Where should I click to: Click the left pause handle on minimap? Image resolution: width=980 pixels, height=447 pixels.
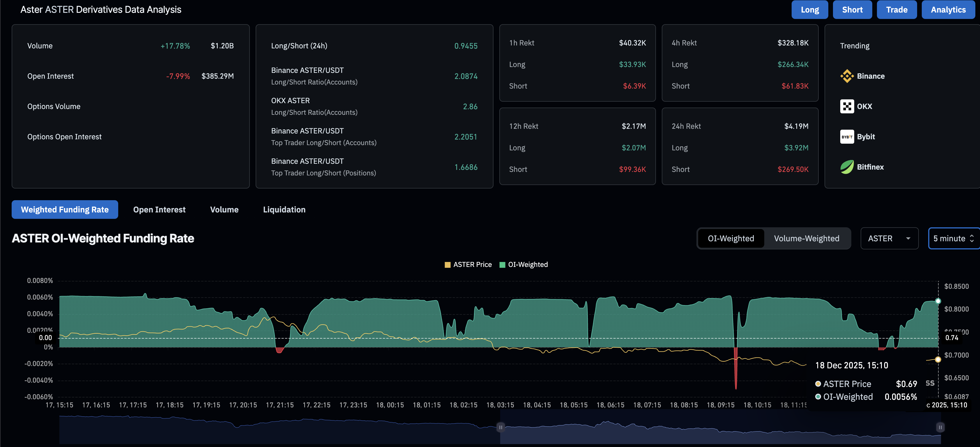click(x=500, y=427)
